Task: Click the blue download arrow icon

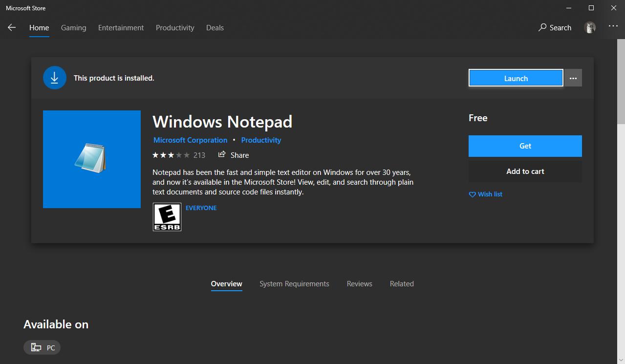Action: pyautogui.click(x=55, y=78)
